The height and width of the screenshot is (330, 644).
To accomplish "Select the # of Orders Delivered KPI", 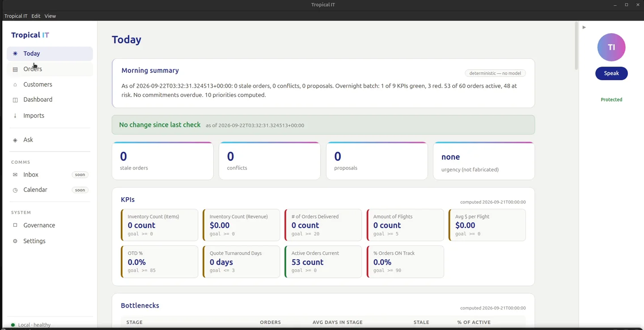I will [x=323, y=225].
